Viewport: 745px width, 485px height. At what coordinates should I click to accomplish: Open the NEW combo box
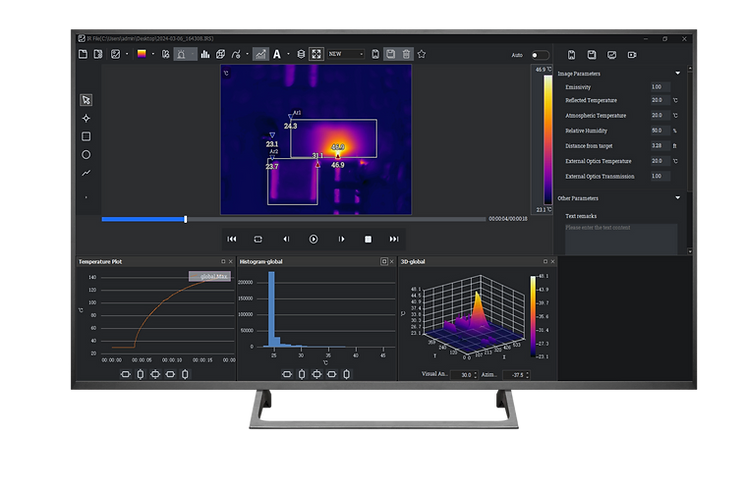346,54
